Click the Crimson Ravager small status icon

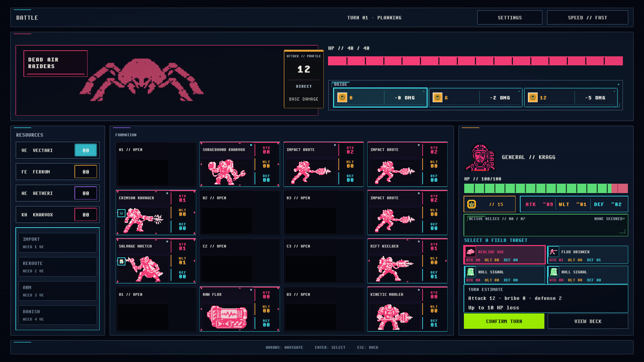pos(121,213)
